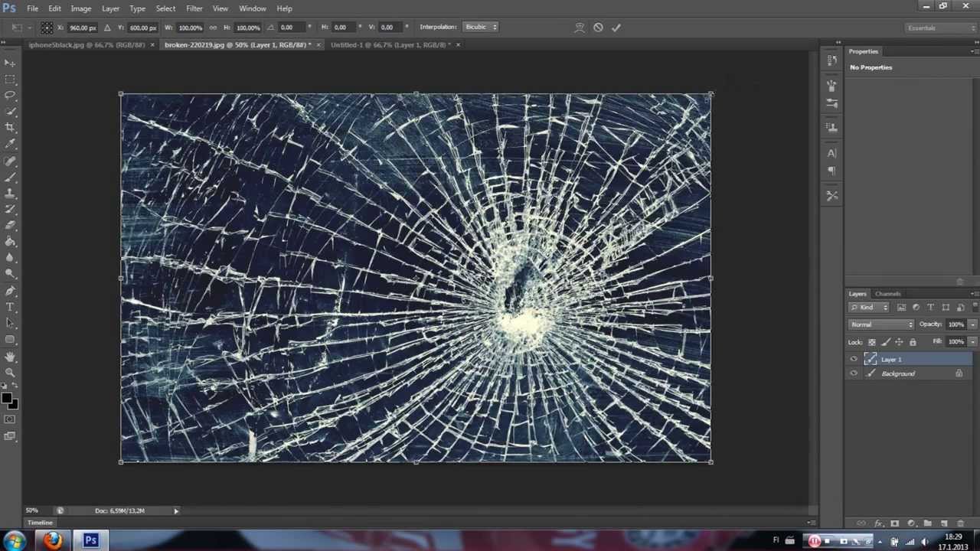This screenshot has width=980, height=551.
Task: Open the status bar info arrow
Action: (175, 510)
